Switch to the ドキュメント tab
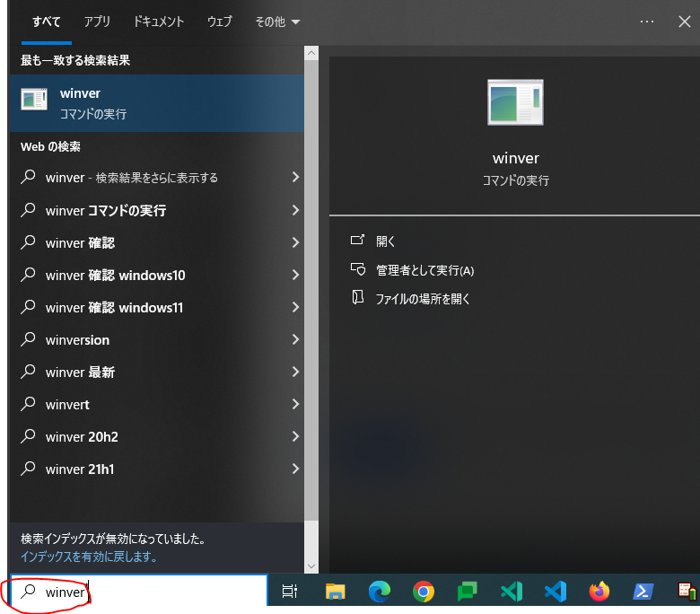The height and width of the screenshot is (614, 700). [159, 22]
